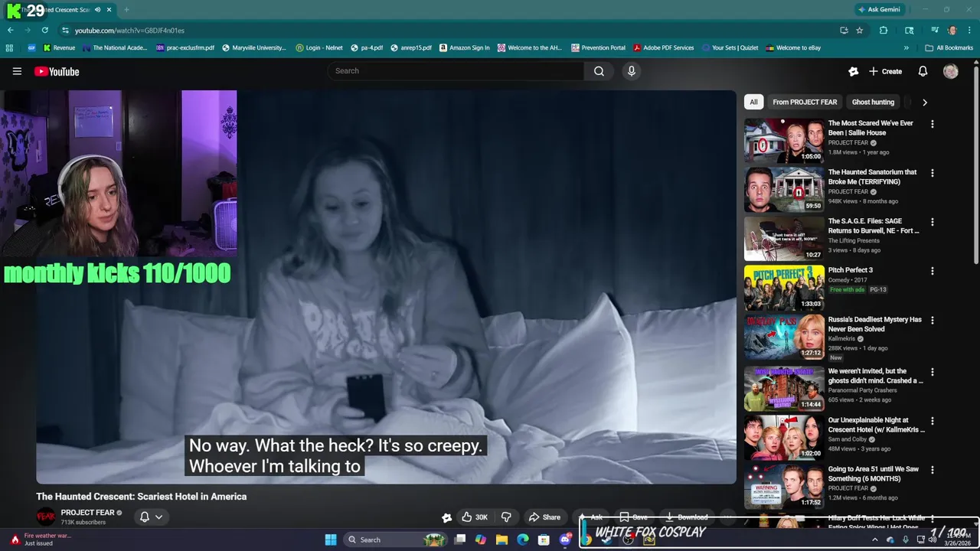The image size is (980, 551).
Task: Open the All Bookmarks folder
Action: click(x=949, y=47)
